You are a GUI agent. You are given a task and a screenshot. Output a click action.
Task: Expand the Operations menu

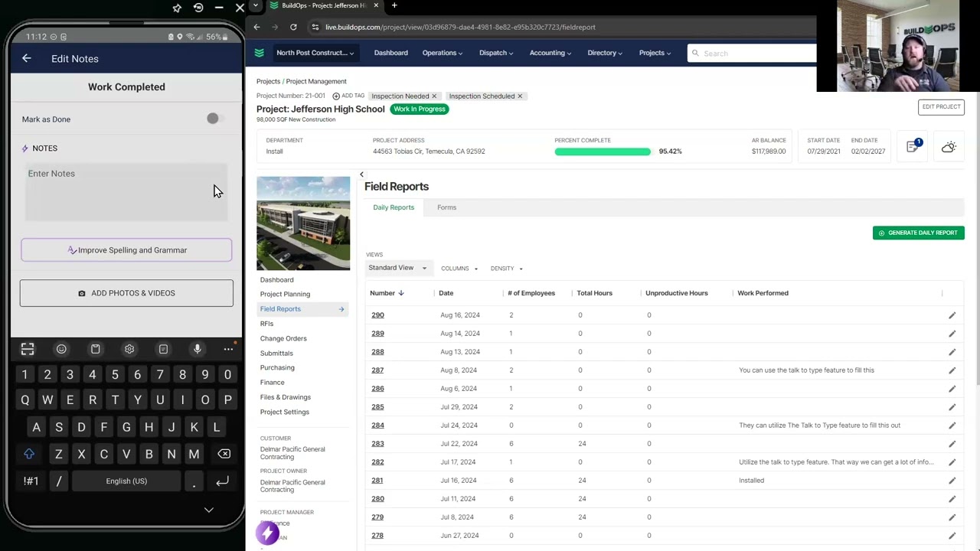(443, 53)
